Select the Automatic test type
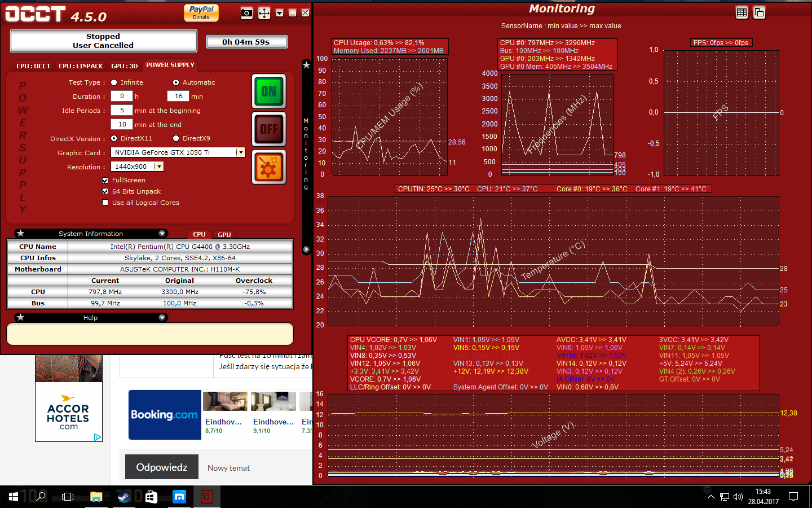 pyautogui.click(x=176, y=82)
